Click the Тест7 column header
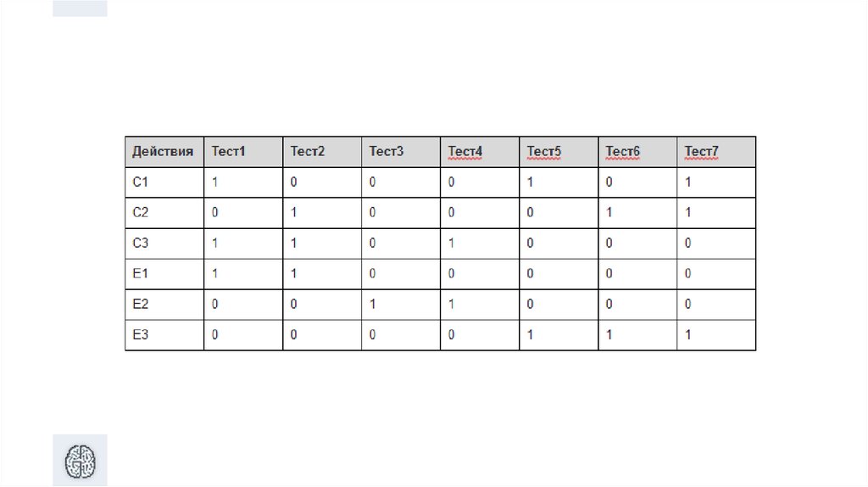Screen dimensions: 868x487 (702, 152)
